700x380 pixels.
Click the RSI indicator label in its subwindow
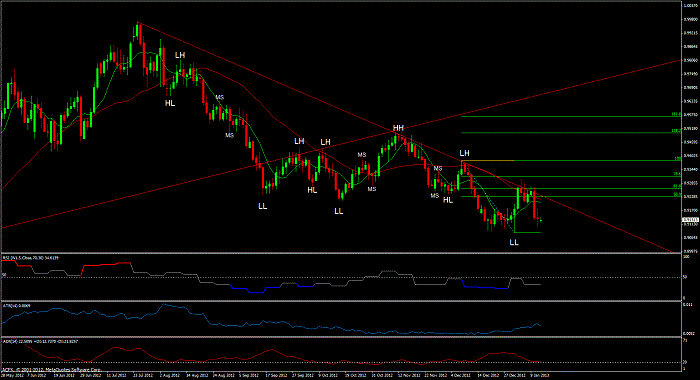[31, 258]
